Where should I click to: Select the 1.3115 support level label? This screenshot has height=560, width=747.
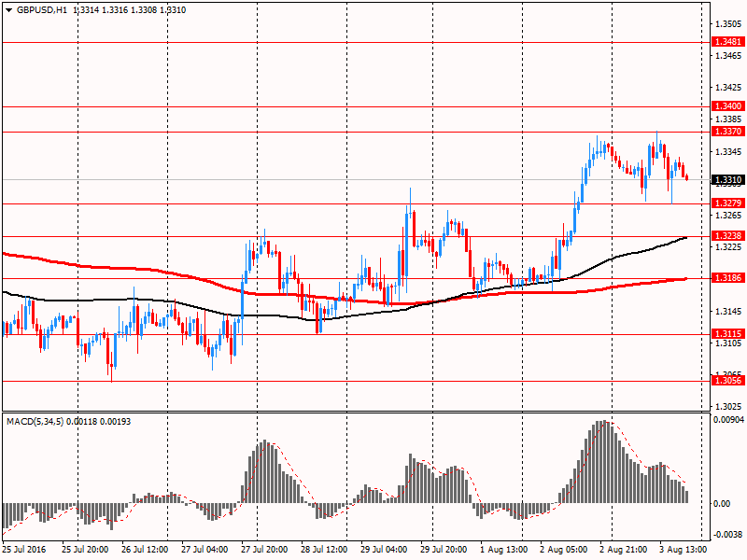tap(727, 334)
